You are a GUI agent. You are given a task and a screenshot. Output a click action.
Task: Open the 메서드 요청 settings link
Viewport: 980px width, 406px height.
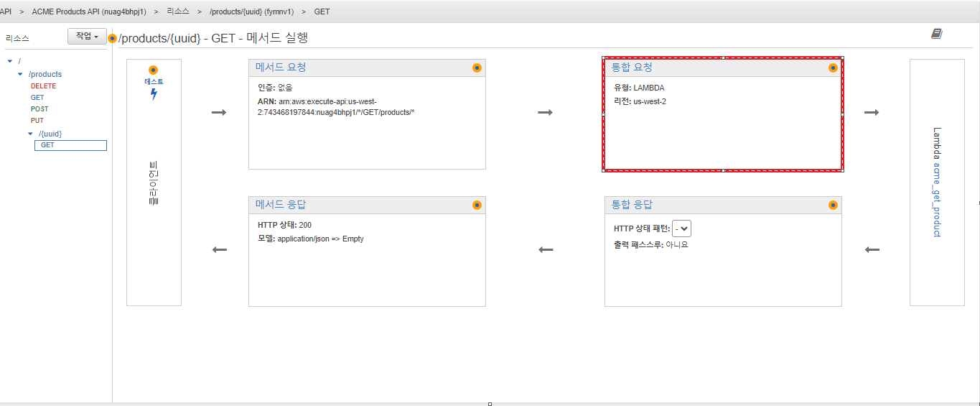point(281,67)
